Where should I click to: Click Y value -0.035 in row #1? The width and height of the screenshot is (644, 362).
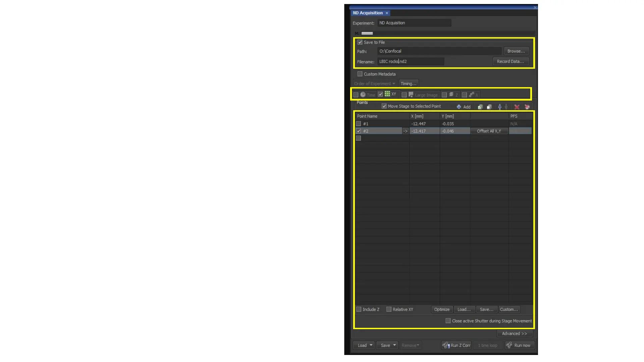pyautogui.click(x=448, y=124)
